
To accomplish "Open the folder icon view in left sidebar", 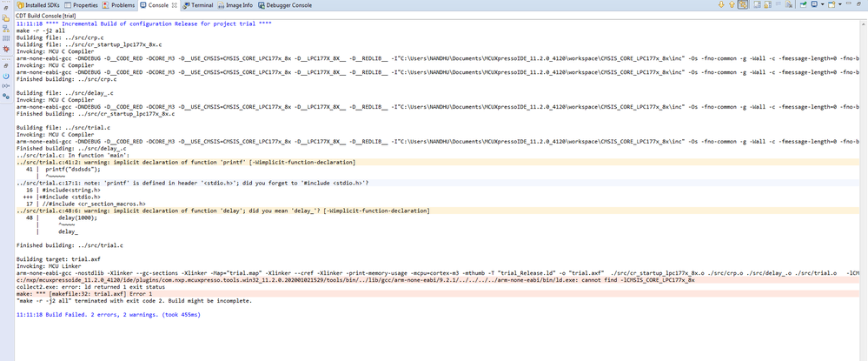I will coord(6,18).
